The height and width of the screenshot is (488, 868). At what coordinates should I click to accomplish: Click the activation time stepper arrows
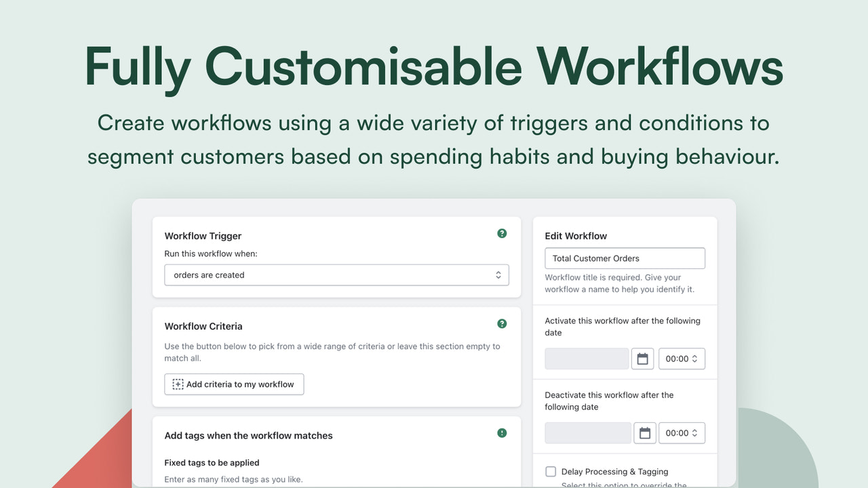click(x=696, y=359)
